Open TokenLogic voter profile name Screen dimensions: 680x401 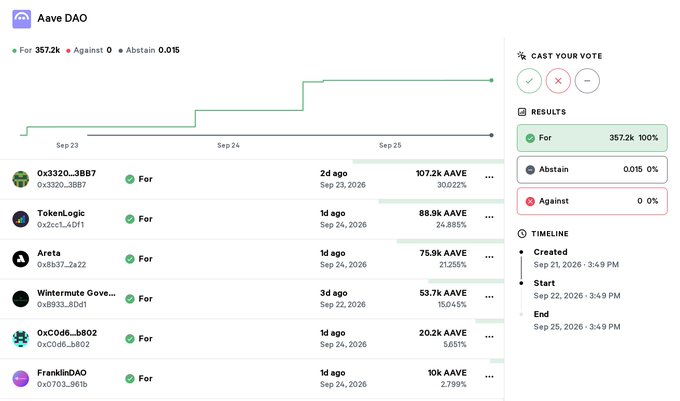(61, 213)
